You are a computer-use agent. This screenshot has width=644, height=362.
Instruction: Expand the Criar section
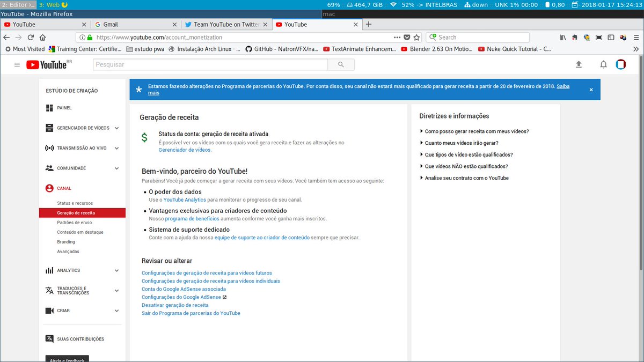click(x=116, y=311)
